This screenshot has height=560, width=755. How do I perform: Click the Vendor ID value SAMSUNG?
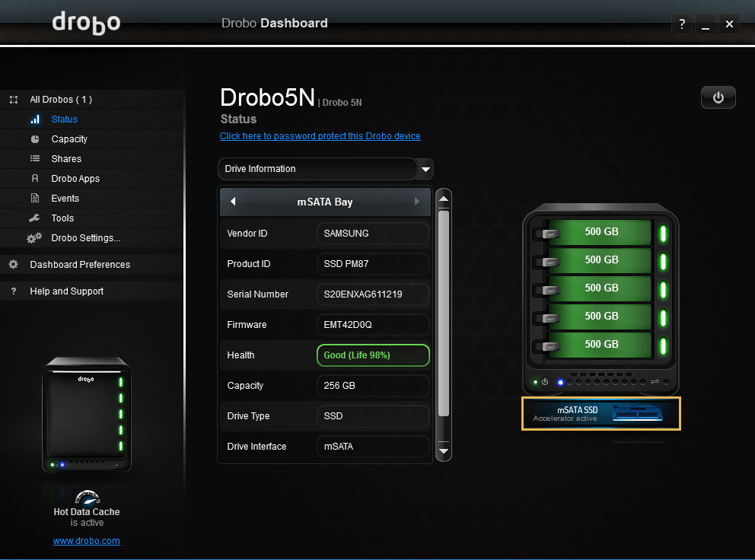click(373, 234)
